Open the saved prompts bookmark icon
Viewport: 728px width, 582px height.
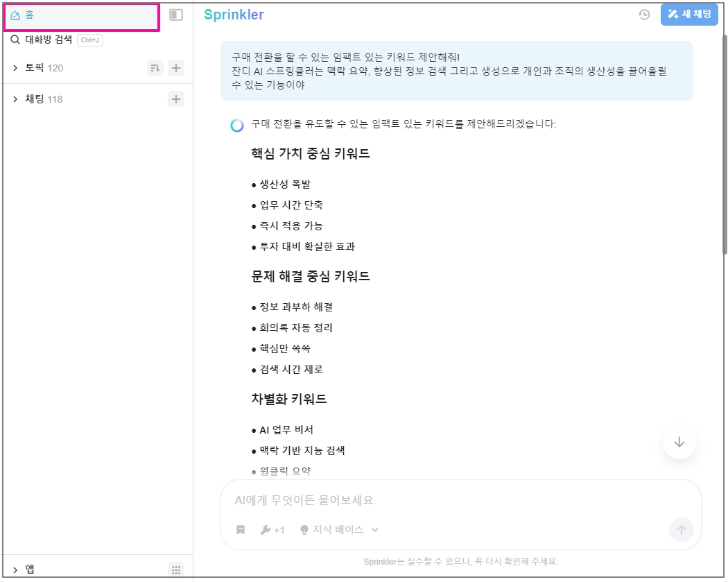pyautogui.click(x=241, y=530)
